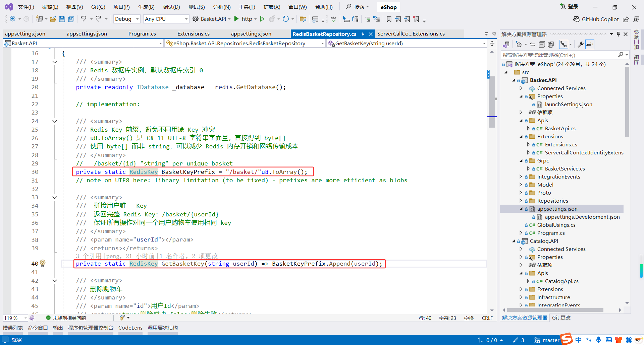This screenshot has height=345, width=644.
Task: Click the Undo icon
Action: [x=84, y=19]
